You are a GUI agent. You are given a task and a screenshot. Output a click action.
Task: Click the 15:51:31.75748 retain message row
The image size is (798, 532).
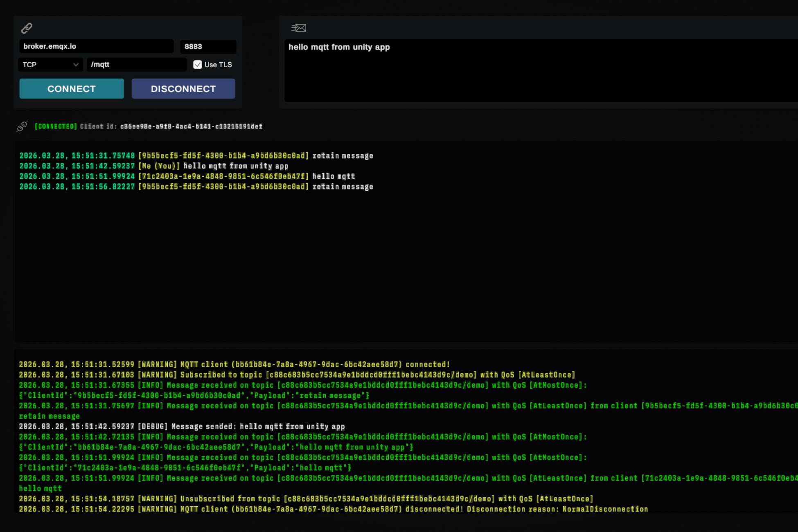196,156
